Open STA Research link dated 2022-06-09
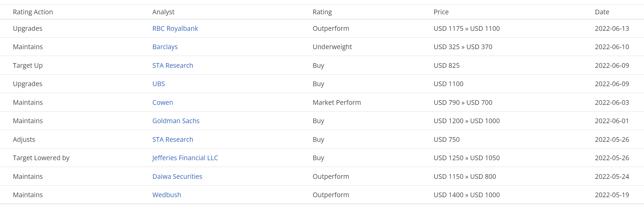 click(173, 66)
